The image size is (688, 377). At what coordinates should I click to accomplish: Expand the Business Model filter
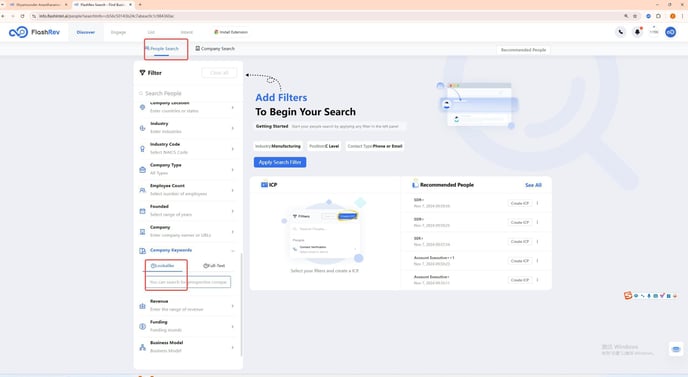(233, 347)
